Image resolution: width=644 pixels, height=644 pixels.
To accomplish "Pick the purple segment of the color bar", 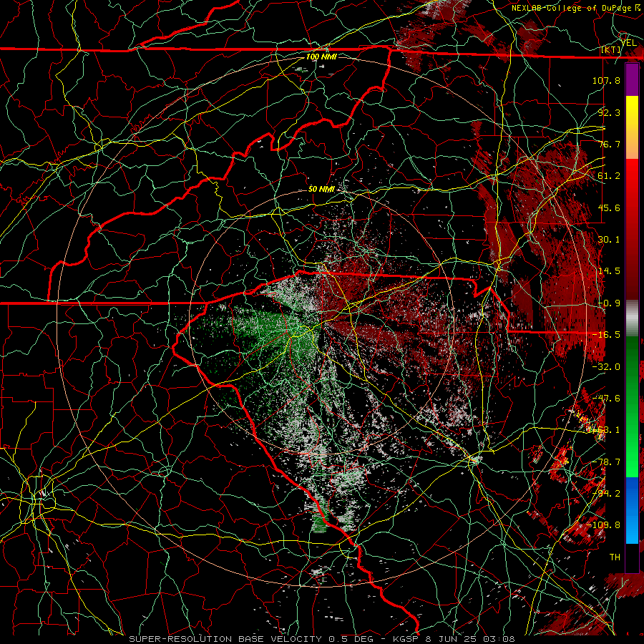I will (x=632, y=79).
